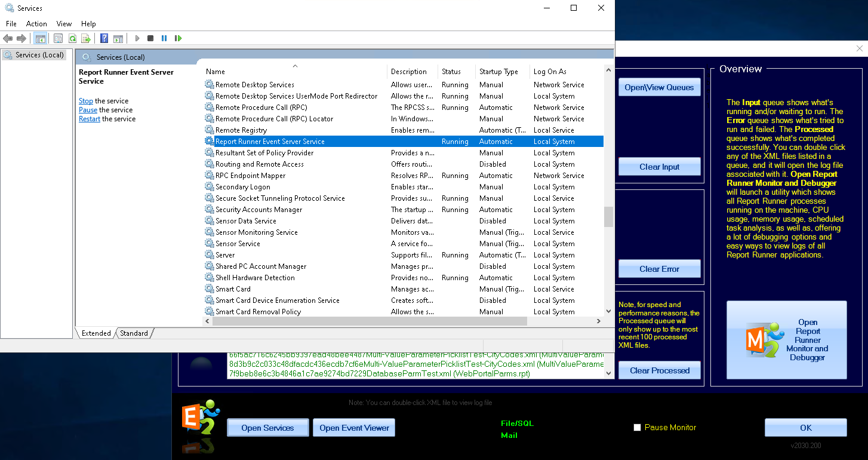The image size is (868, 460).
Task: Click the gear icon beside Remote Registry
Action: 210,130
